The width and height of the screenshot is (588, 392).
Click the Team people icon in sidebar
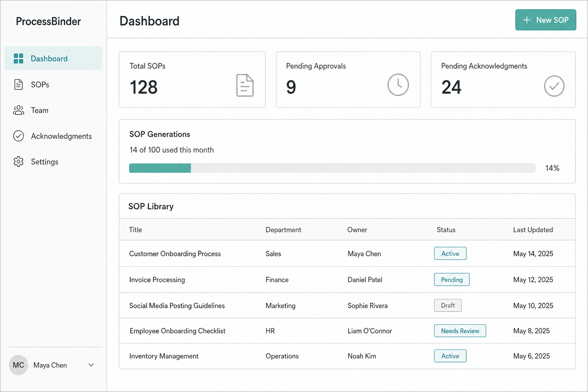(x=18, y=110)
